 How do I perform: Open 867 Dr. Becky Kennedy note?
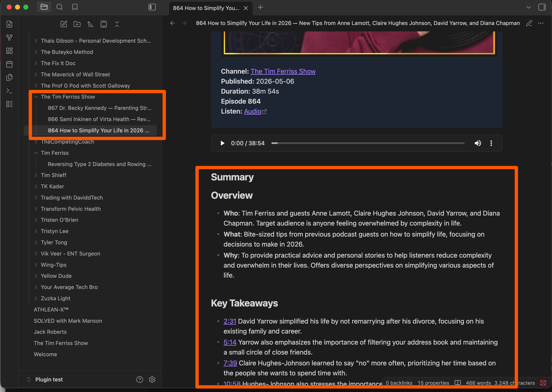point(99,108)
